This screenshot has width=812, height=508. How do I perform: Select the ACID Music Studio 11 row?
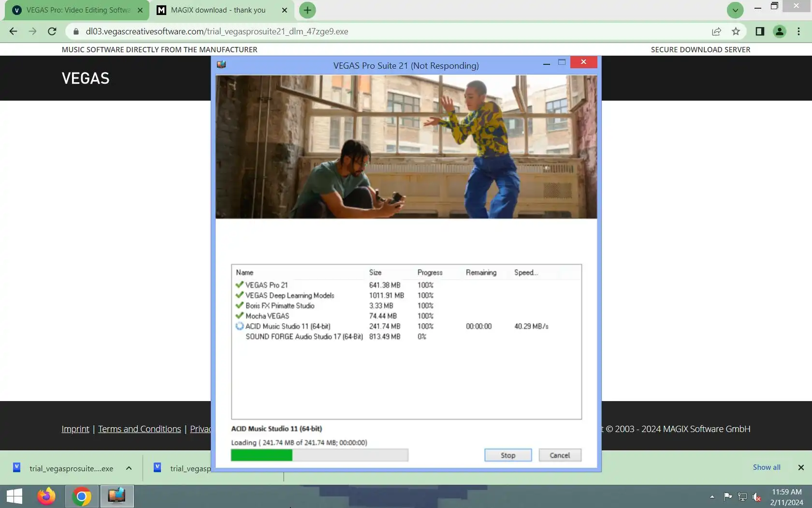tap(406, 326)
